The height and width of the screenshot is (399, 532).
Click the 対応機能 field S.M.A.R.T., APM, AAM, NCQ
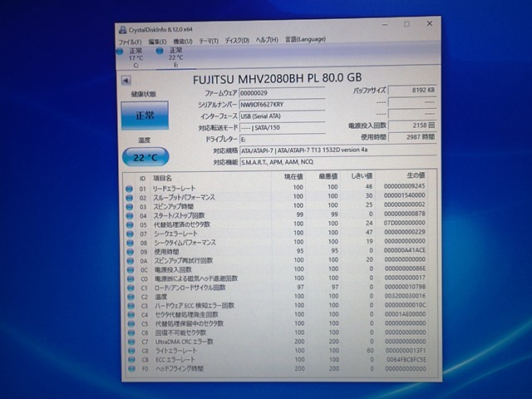338,162
